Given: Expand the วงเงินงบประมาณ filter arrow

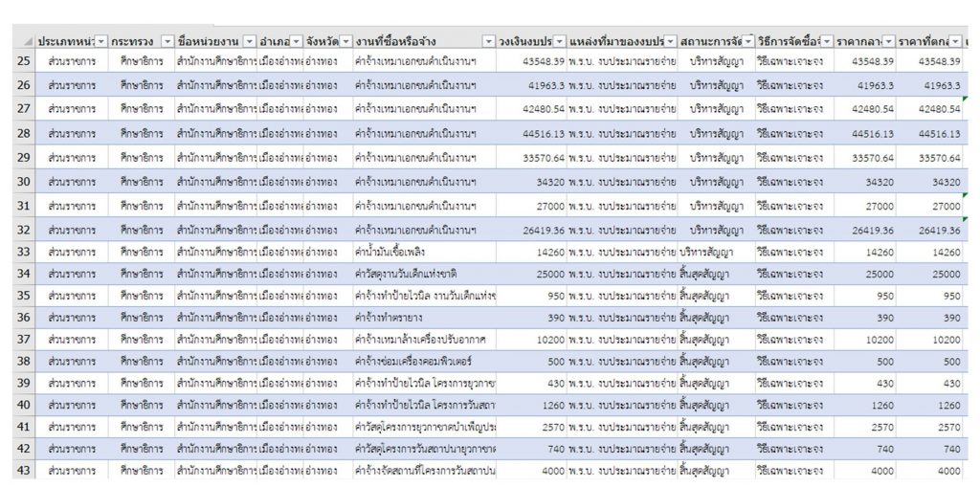Looking at the screenshot, I should click(x=559, y=42).
